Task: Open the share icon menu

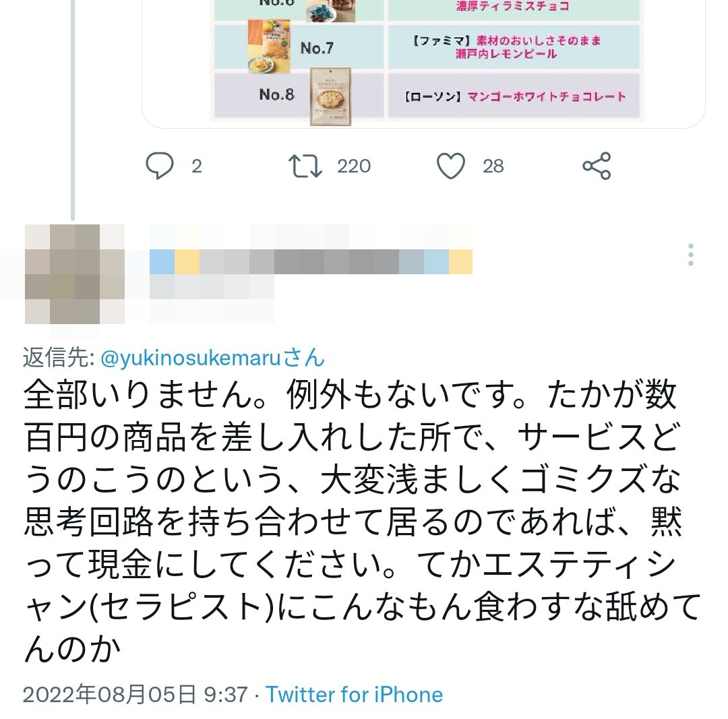Action: click(x=597, y=166)
